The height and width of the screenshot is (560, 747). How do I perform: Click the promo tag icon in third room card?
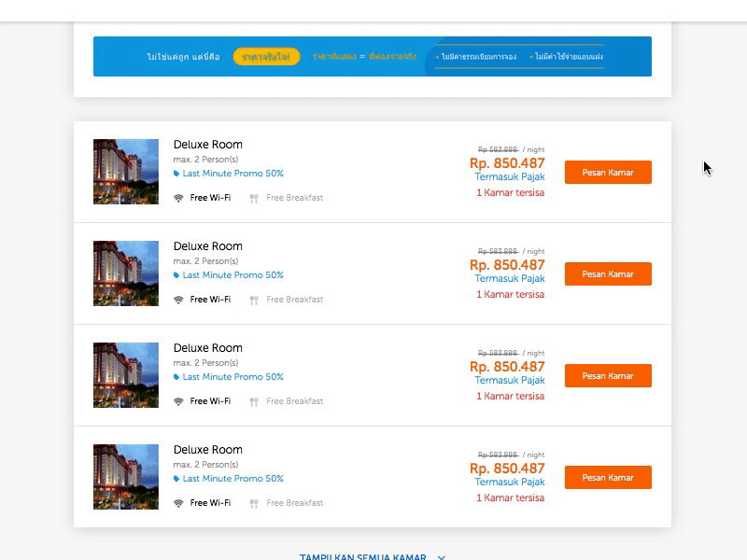[x=176, y=376]
